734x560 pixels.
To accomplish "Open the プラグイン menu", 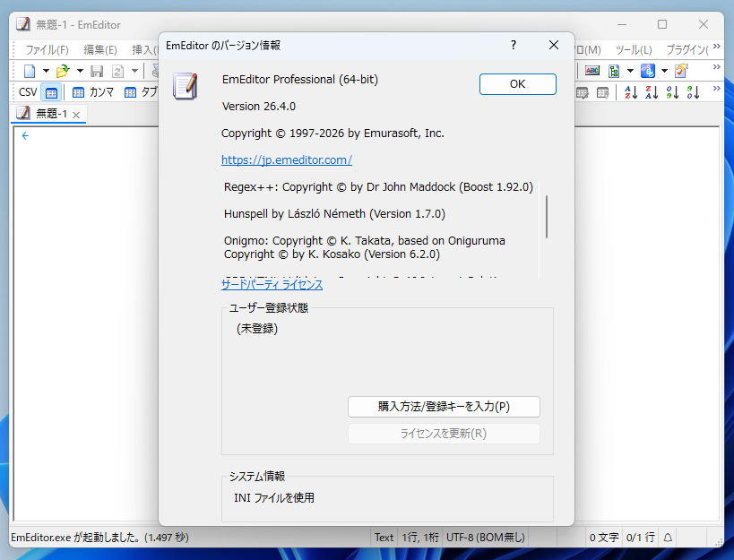I will click(687, 49).
